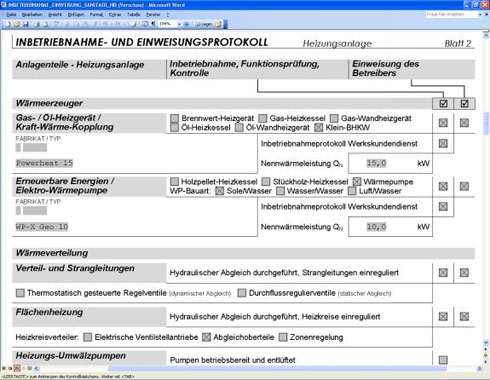Click the vertical scrollbar thumb

[x=486, y=123]
